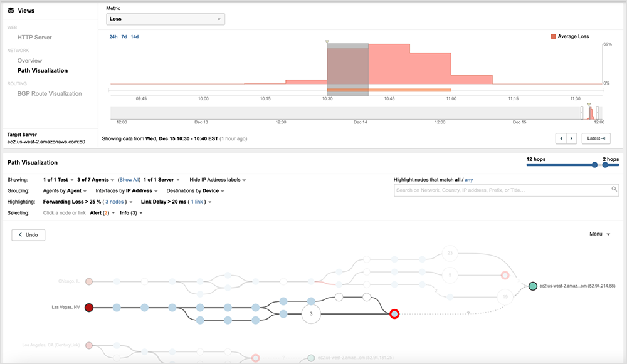Click the 'Show All' agents link
Screen dimensions: 627x364
(x=130, y=180)
